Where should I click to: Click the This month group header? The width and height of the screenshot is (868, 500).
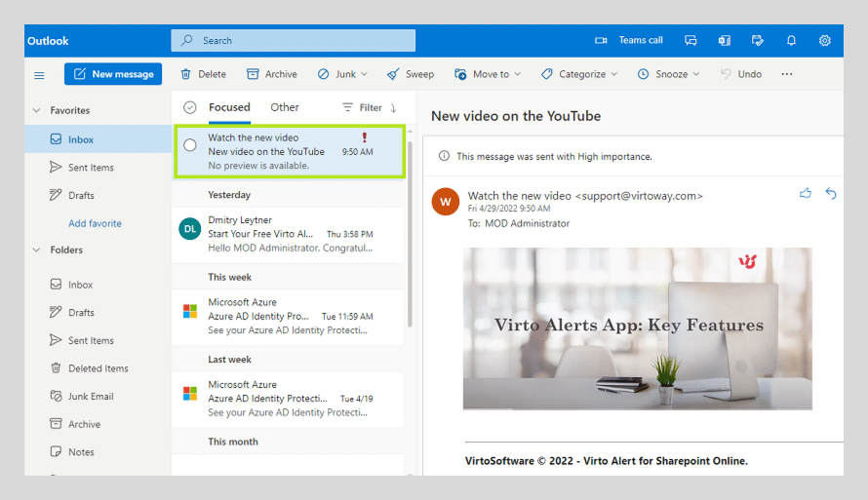coord(233,442)
